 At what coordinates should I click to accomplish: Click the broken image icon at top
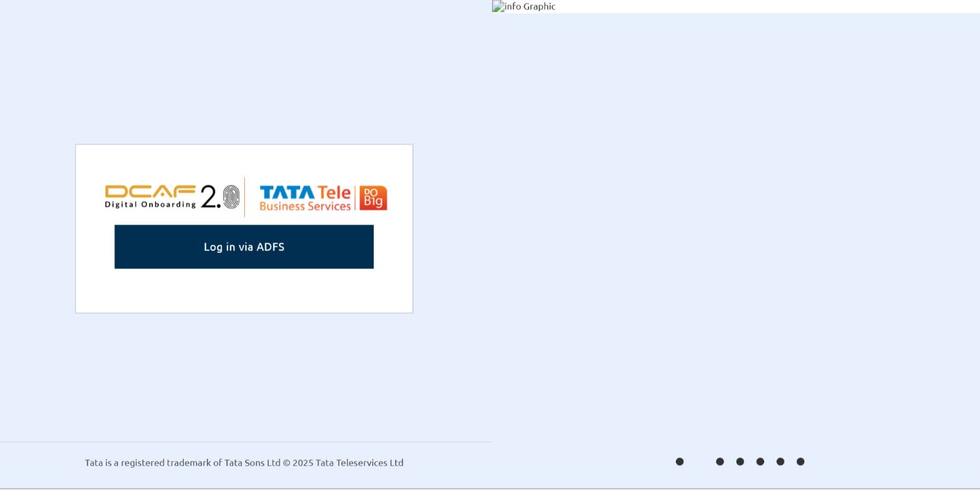click(x=497, y=6)
